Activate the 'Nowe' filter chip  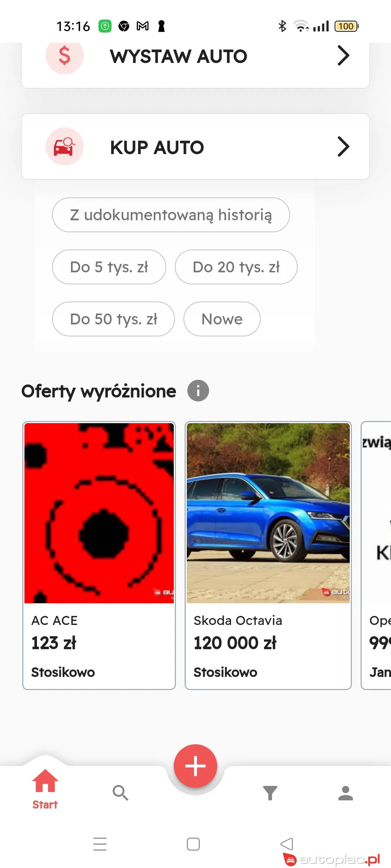coord(222,319)
